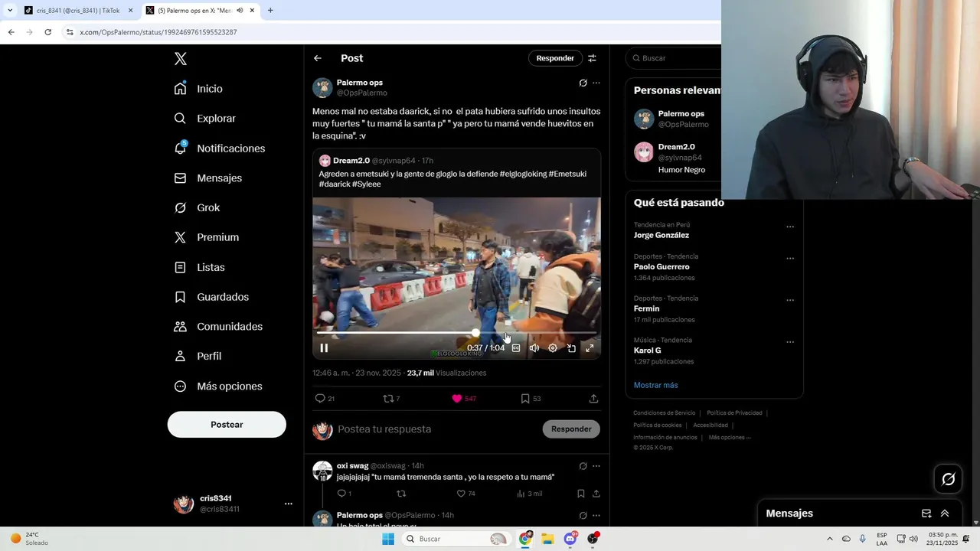This screenshot has height=551, width=980.
Task: Open Política de Privacidad link
Action: pos(734,413)
